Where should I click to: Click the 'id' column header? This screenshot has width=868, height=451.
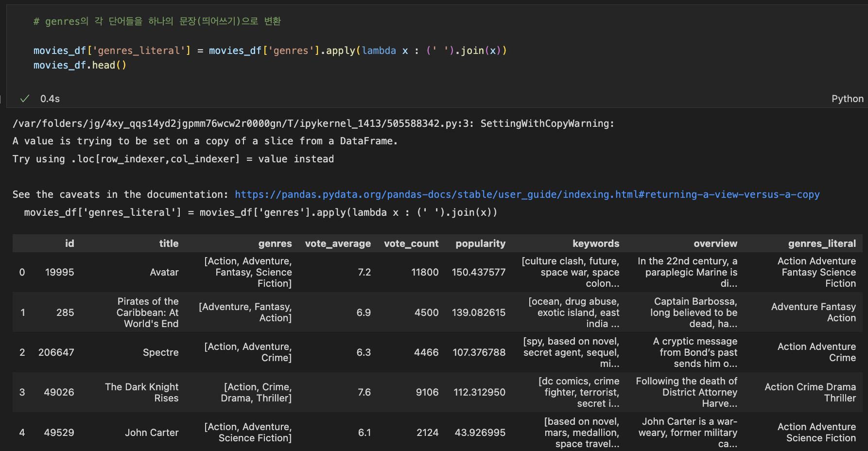(x=69, y=243)
